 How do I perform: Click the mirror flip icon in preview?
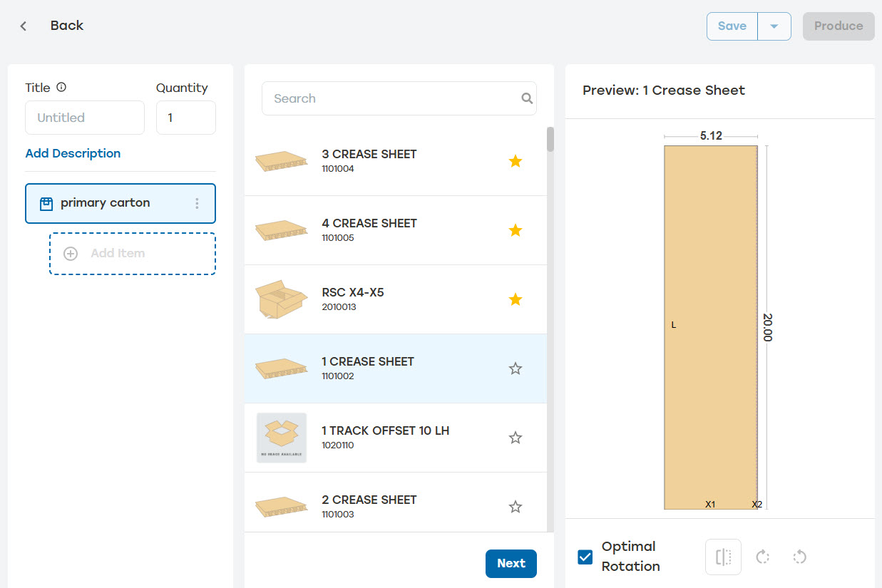pos(723,557)
